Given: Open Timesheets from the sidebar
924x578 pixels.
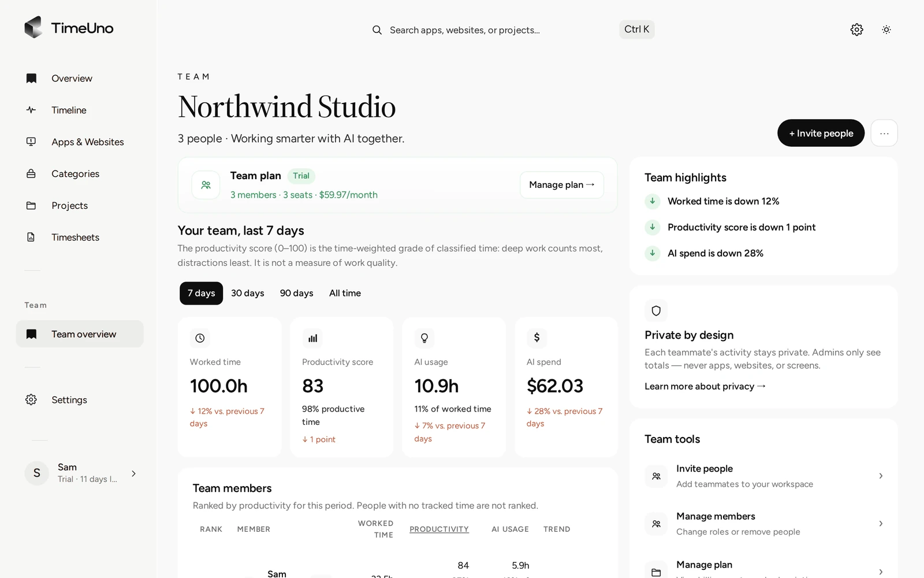Looking at the screenshot, I should (80, 237).
